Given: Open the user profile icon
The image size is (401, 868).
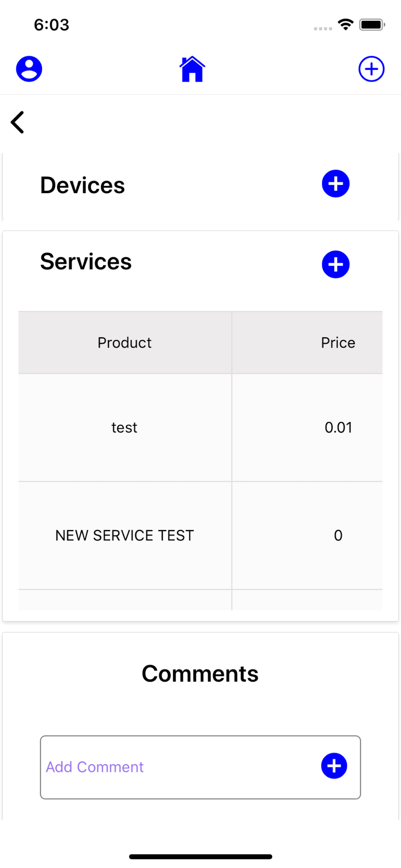Looking at the screenshot, I should click(x=29, y=69).
